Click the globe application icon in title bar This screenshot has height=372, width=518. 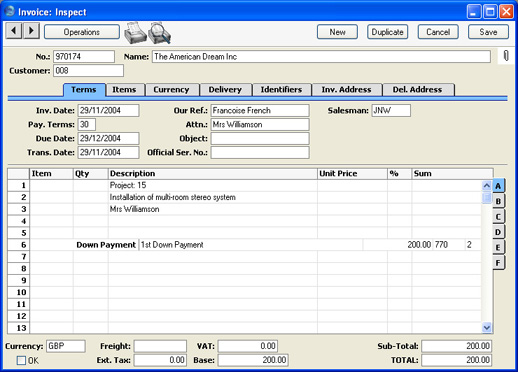(10, 11)
